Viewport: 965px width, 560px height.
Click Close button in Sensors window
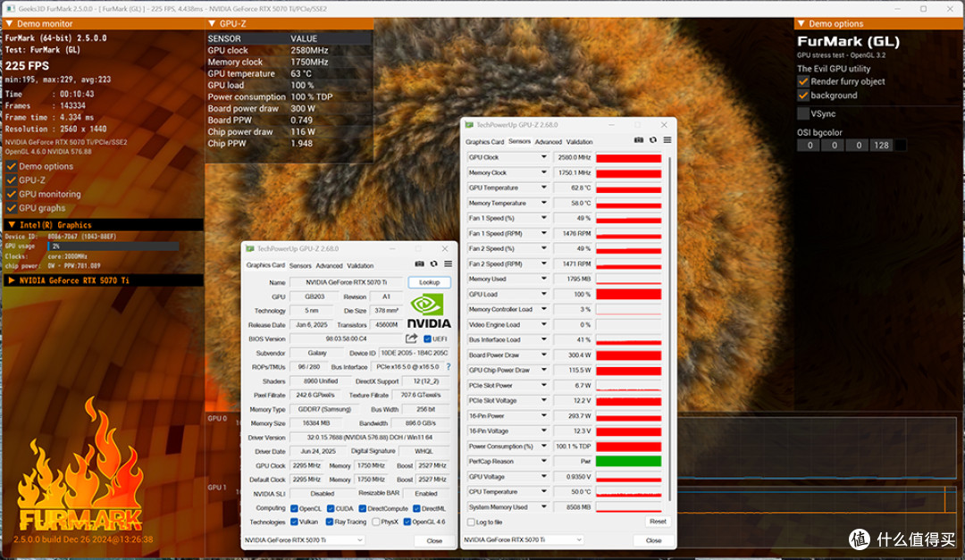653,540
